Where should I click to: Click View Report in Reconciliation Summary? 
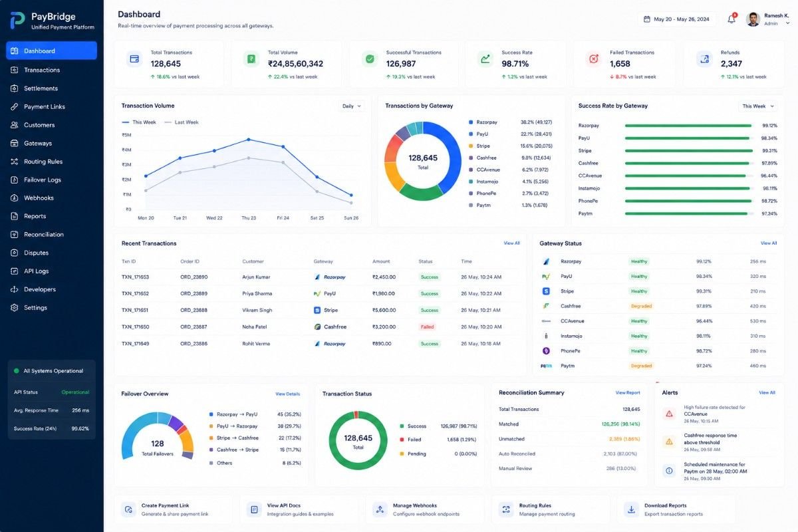click(x=628, y=393)
